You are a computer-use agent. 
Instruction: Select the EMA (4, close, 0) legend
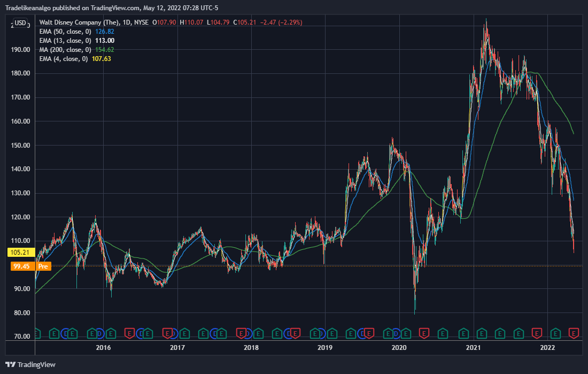64,58
